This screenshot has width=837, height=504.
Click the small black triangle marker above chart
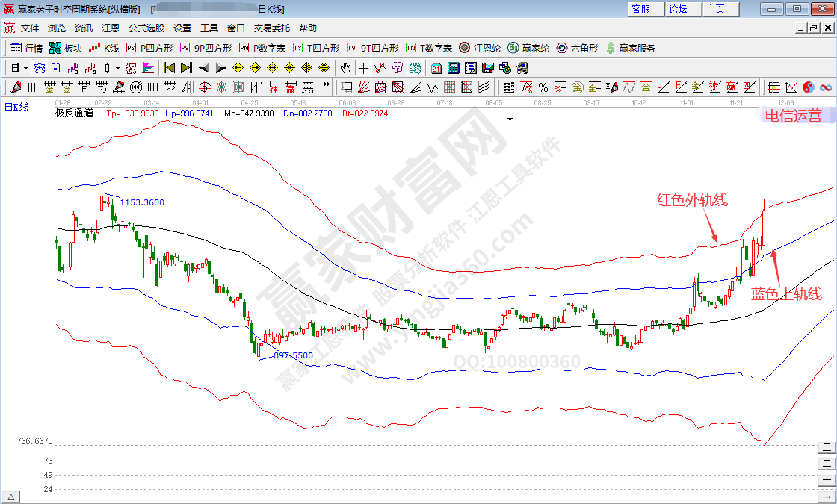510,119
